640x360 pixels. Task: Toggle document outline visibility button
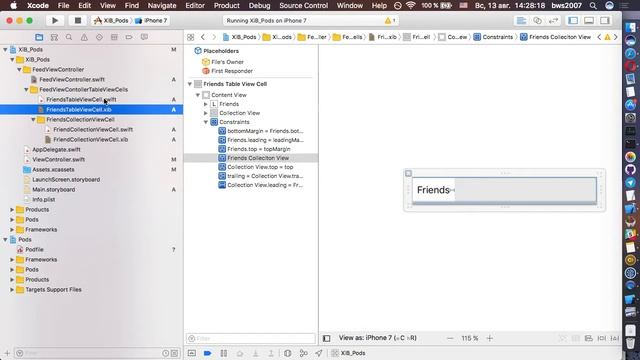pos(327,338)
